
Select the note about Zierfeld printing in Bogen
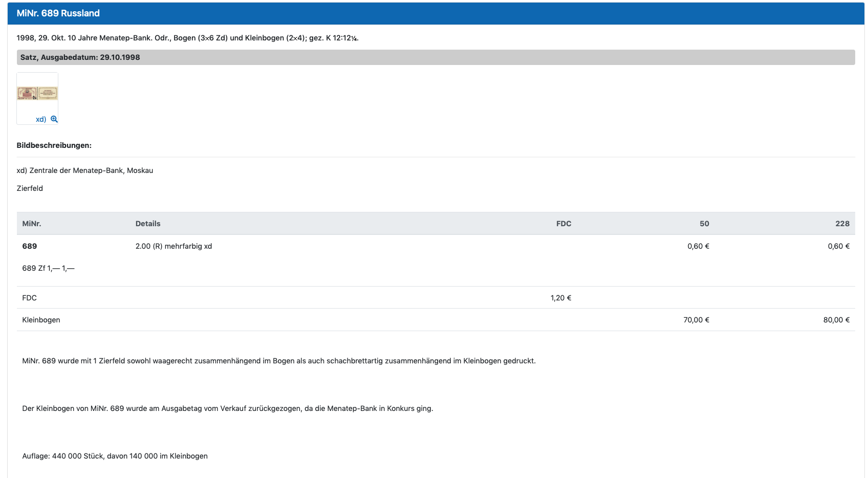tap(279, 361)
